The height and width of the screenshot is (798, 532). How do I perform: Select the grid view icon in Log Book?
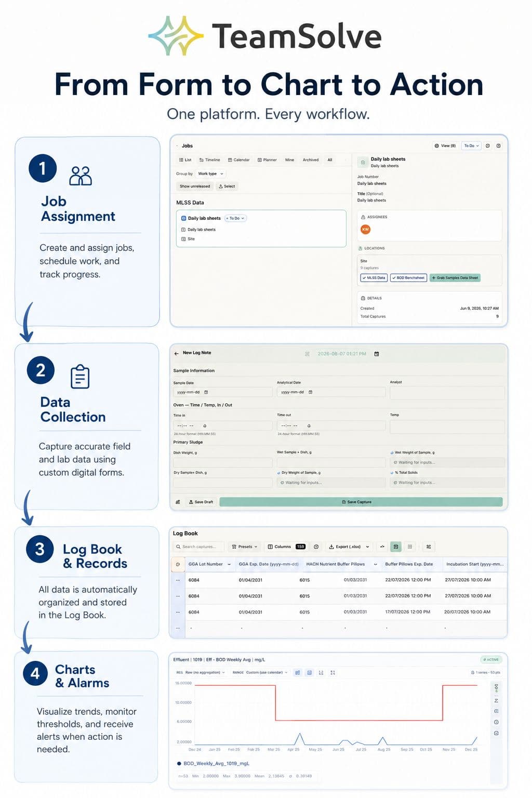click(410, 547)
